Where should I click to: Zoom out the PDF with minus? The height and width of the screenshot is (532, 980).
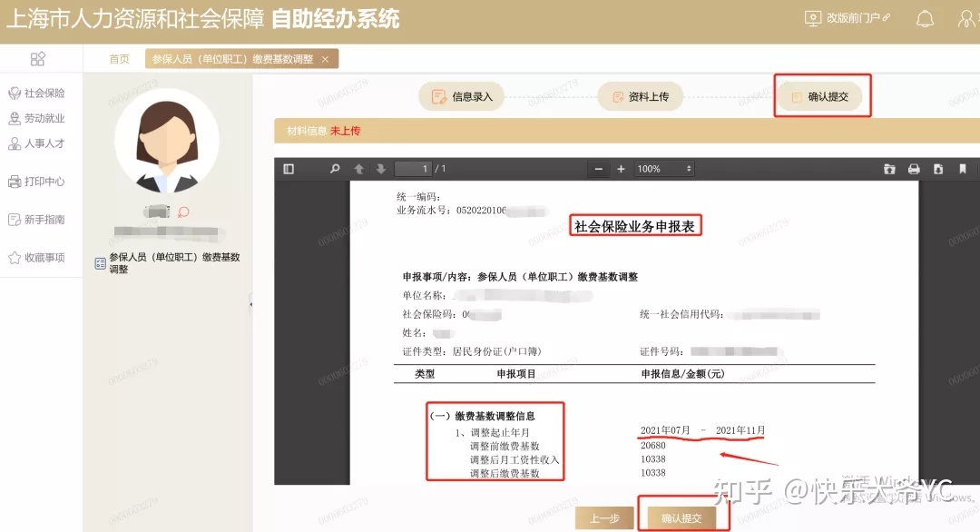click(598, 169)
